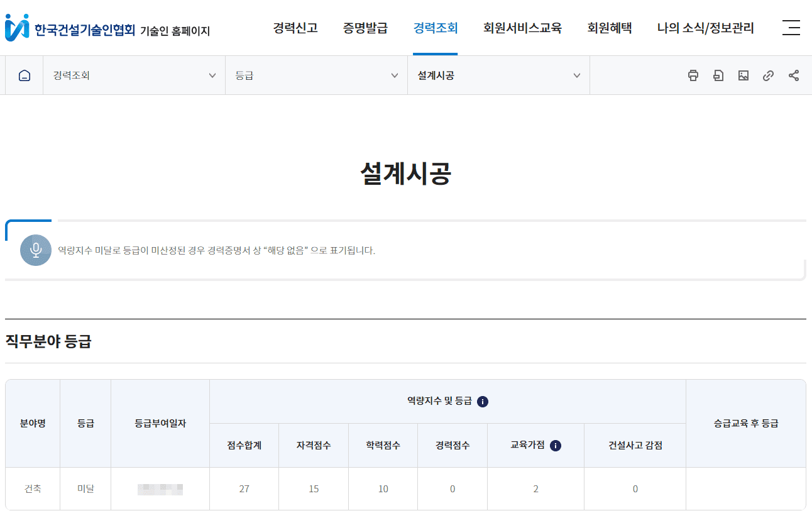Click the 회원서비스교육 link
The width and height of the screenshot is (812, 518).
pyautogui.click(x=522, y=28)
